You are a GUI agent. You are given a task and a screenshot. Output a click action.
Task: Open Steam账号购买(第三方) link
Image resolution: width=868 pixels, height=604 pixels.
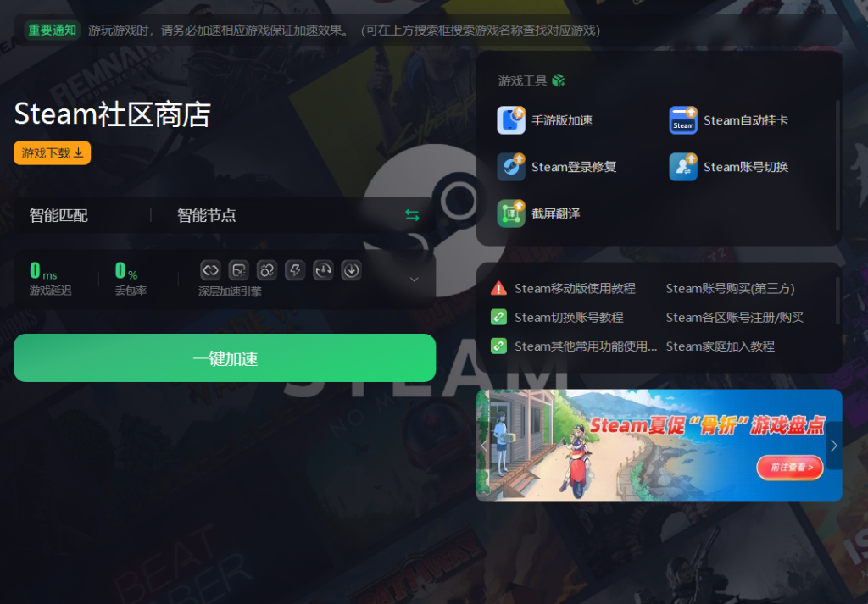click(730, 288)
